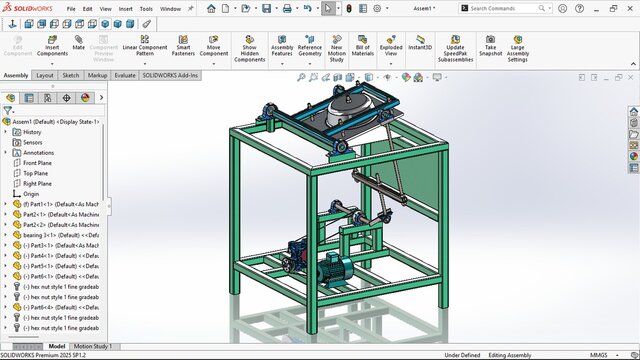Click Show Hidden Components

click(249, 49)
